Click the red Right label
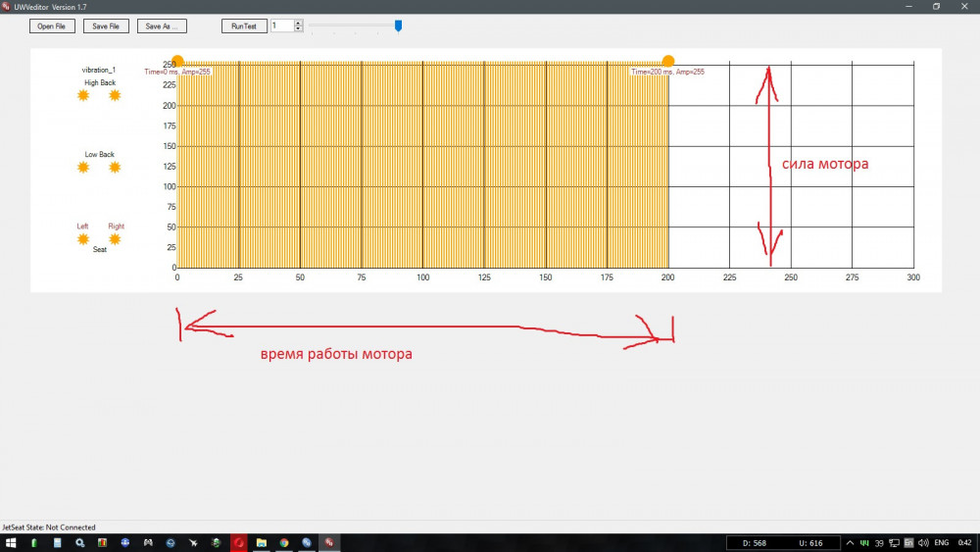Image resolution: width=980 pixels, height=552 pixels. [117, 226]
